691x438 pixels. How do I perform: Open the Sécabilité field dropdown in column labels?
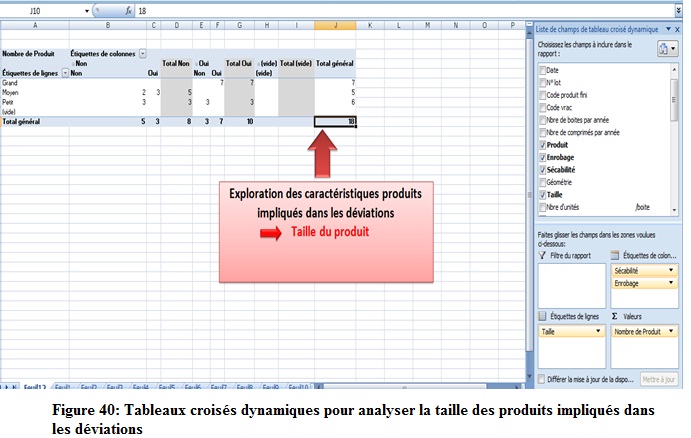click(x=671, y=270)
